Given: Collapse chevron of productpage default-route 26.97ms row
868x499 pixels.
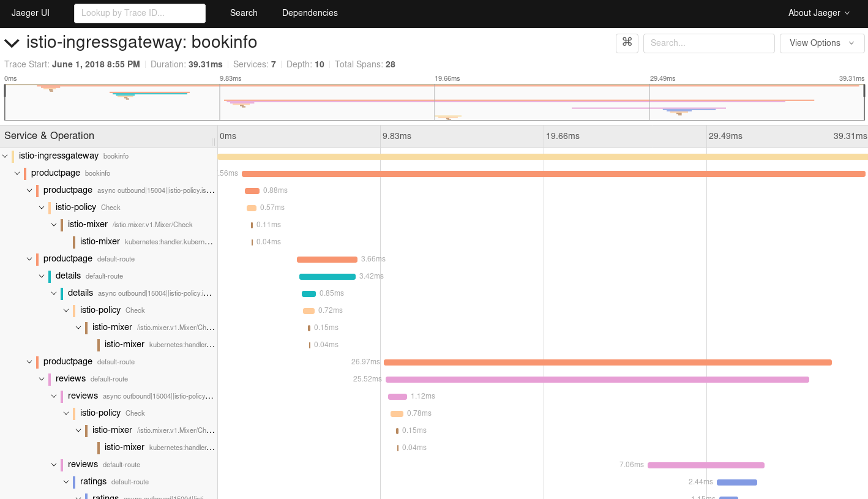Looking at the screenshot, I should 29,362.
